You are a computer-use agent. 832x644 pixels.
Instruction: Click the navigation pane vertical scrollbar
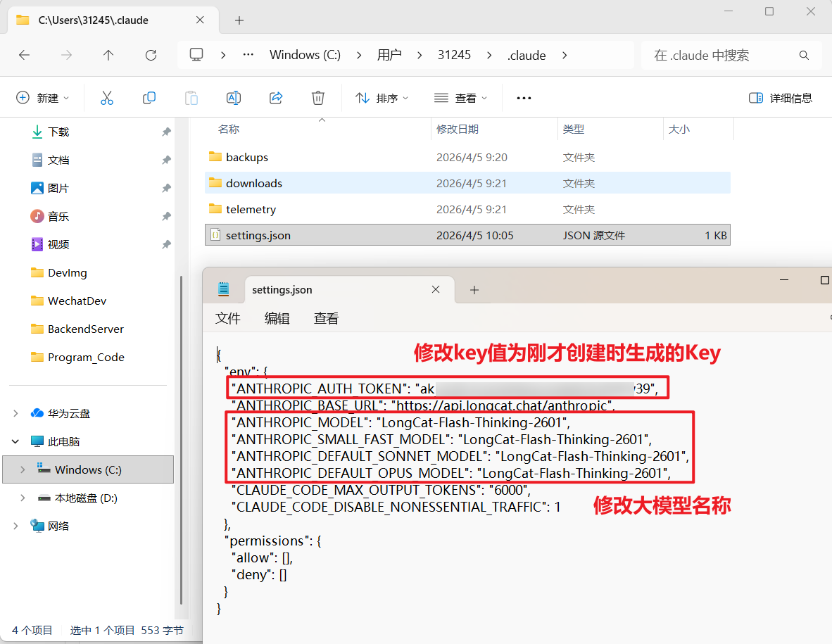(182, 441)
